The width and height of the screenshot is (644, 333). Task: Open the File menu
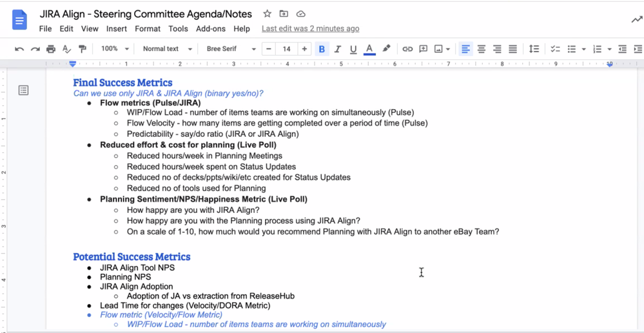pyautogui.click(x=45, y=29)
